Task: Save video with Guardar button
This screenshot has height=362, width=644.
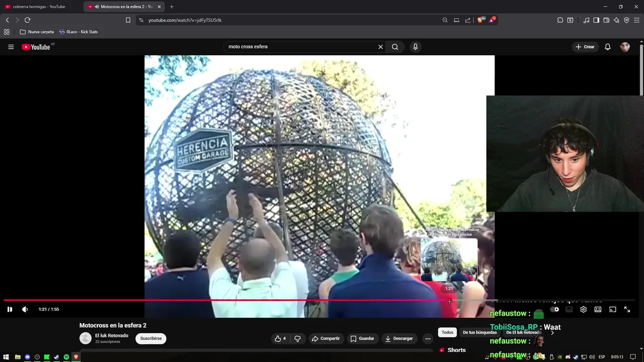Action: click(x=362, y=338)
